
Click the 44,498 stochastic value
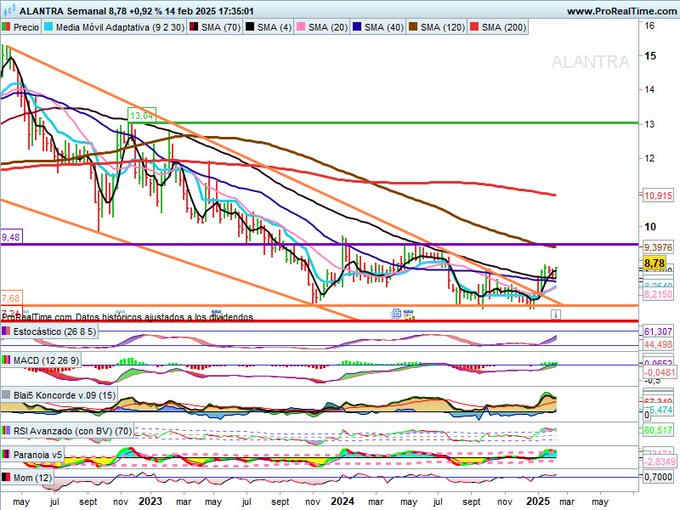pyautogui.click(x=658, y=345)
